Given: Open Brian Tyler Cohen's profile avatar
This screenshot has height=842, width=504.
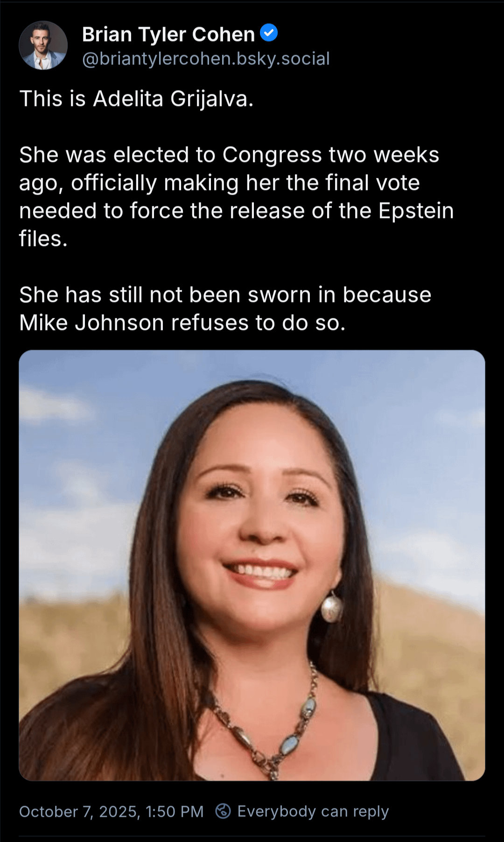Looking at the screenshot, I should [43, 45].
